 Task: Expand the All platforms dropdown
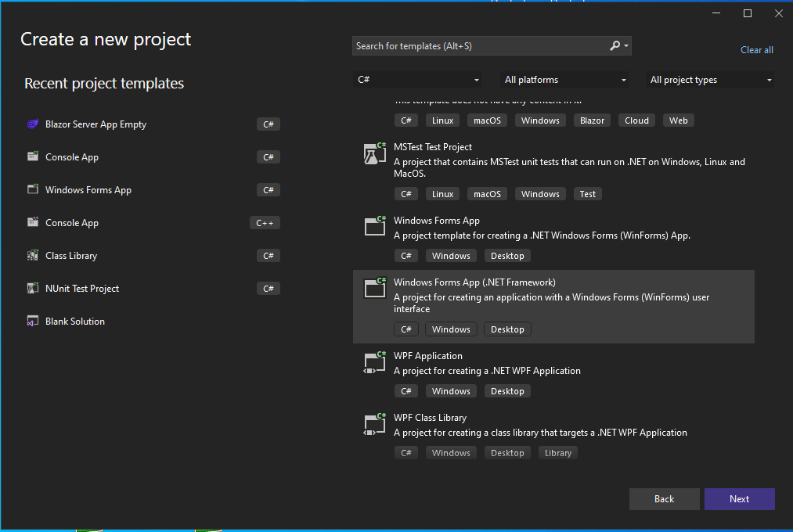(x=565, y=80)
